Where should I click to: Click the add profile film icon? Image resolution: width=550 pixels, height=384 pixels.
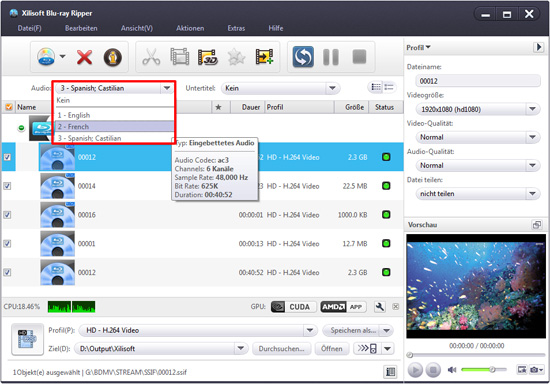[x=264, y=57]
